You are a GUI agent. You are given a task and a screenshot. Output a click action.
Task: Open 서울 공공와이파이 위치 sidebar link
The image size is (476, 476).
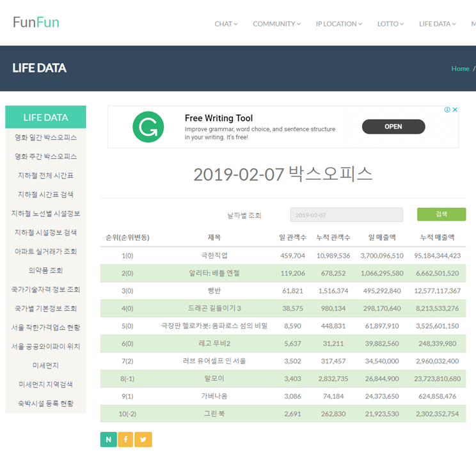(x=45, y=346)
